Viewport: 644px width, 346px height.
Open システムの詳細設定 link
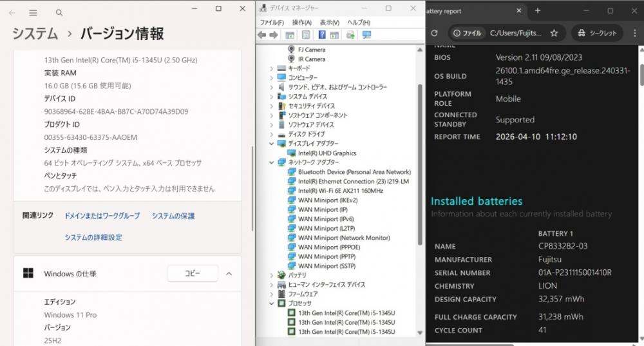[x=93, y=237]
